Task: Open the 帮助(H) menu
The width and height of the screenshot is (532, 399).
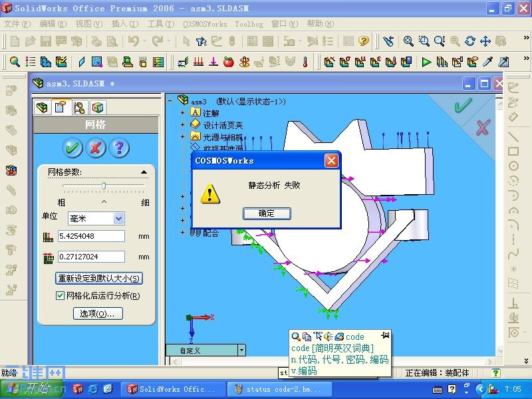Action: click(x=321, y=24)
